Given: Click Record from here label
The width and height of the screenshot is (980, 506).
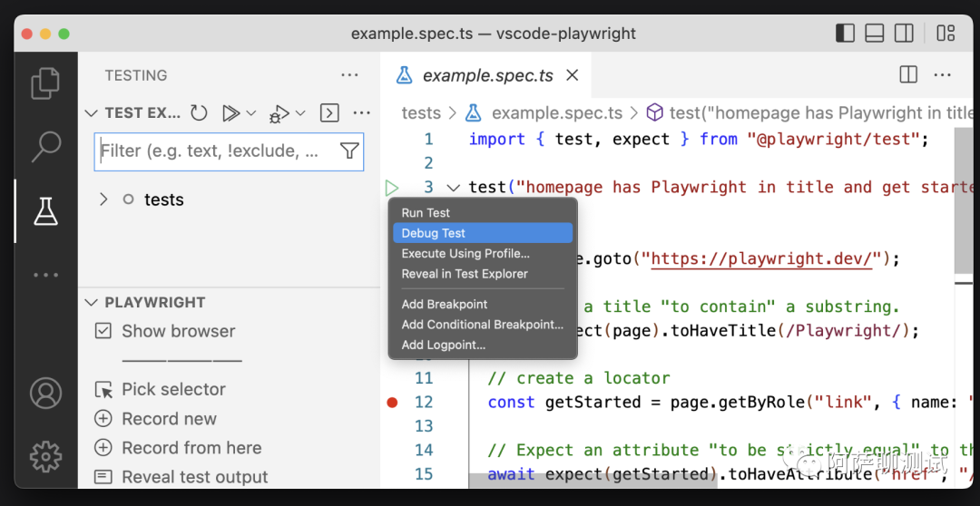Looking at the screenshot, I should [x=191, y=448].
